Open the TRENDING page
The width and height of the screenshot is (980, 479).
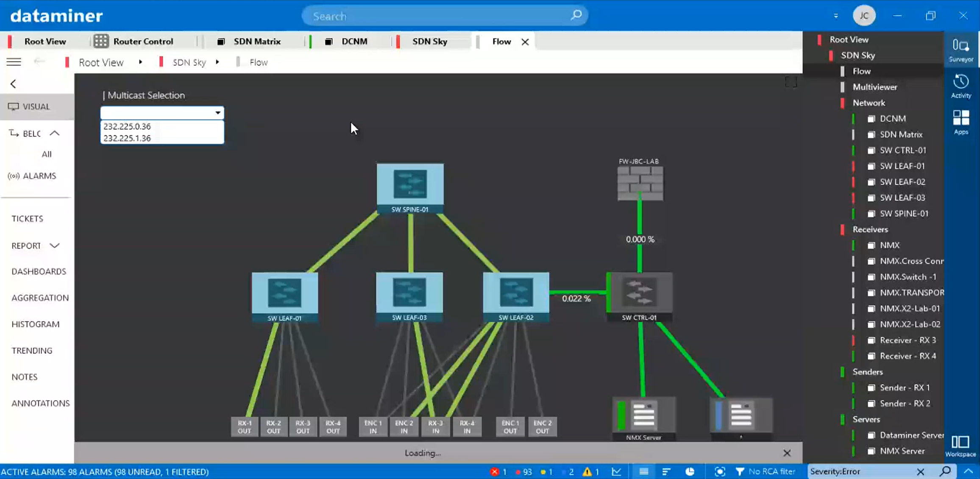32,351
